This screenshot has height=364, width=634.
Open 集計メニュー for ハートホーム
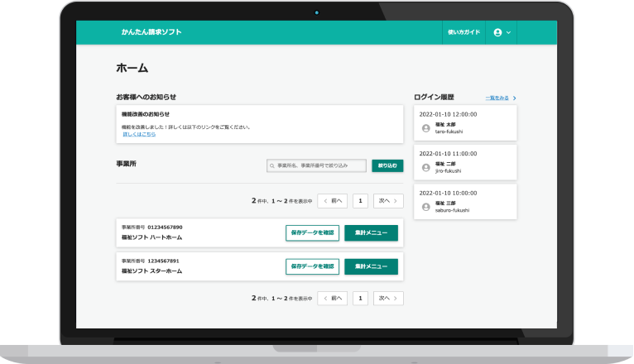tap(371, 233)
